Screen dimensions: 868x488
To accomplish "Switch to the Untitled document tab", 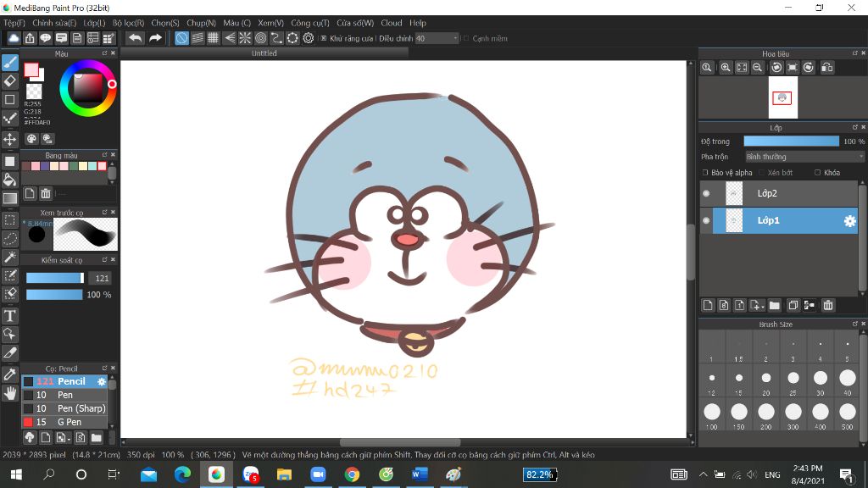I will click(x=264, y=53).
